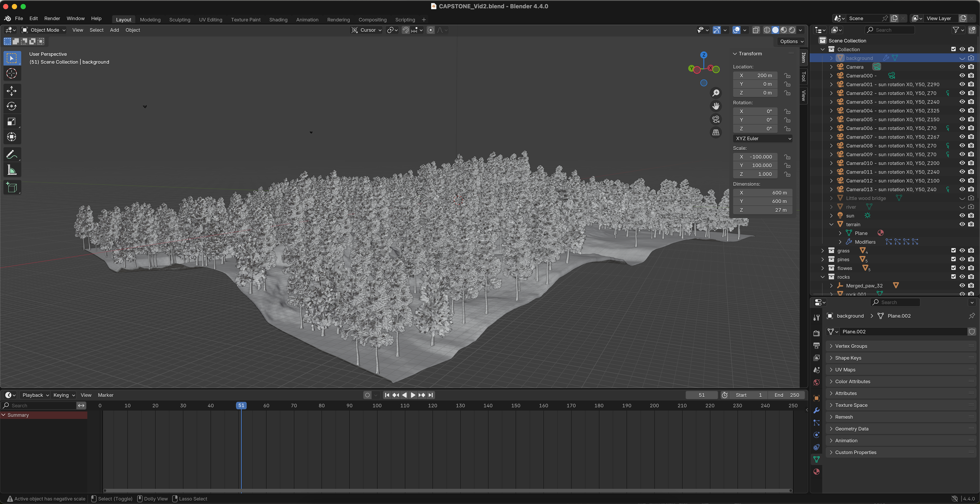Open Modifier properties wrench tab
The width and height of the screenshot is (980, 504).
816,410
